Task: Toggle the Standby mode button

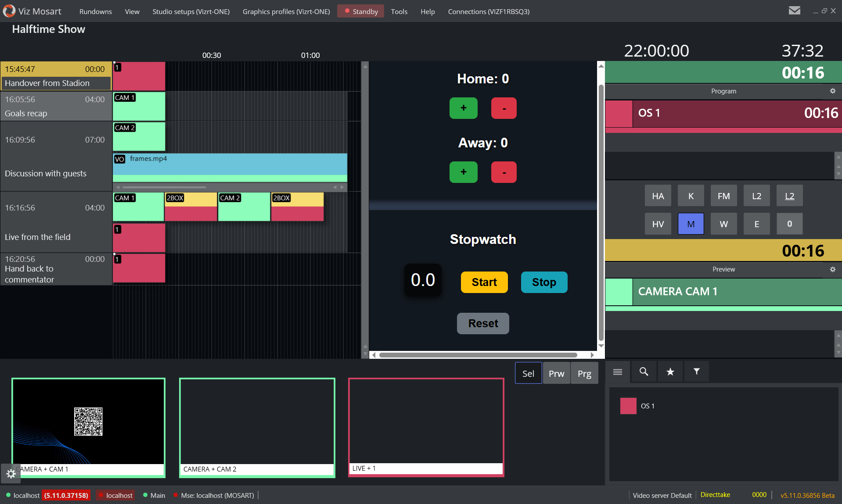Action: (361, 11)
